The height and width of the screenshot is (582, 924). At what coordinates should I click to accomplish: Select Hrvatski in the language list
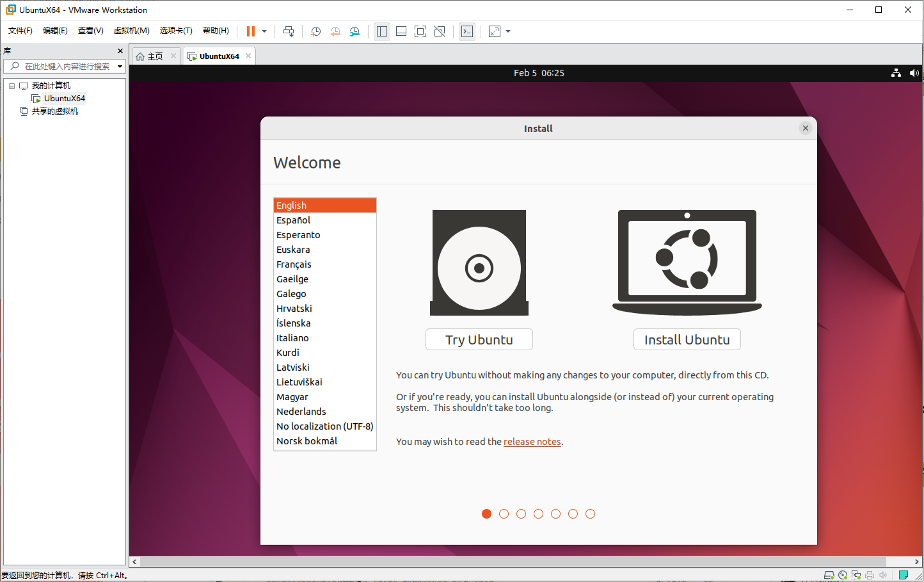[325, 309]
